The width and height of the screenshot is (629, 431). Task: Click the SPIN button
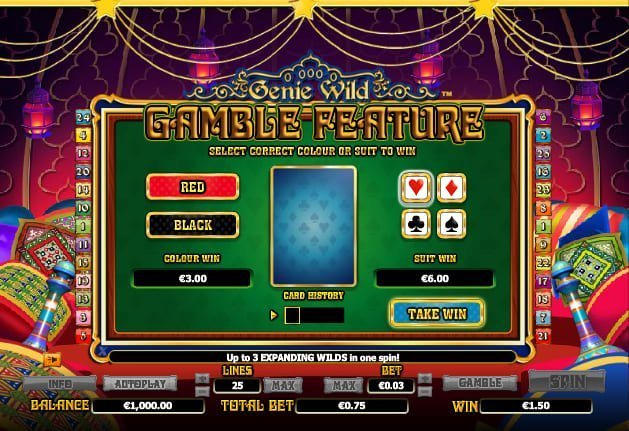[567, 381]
